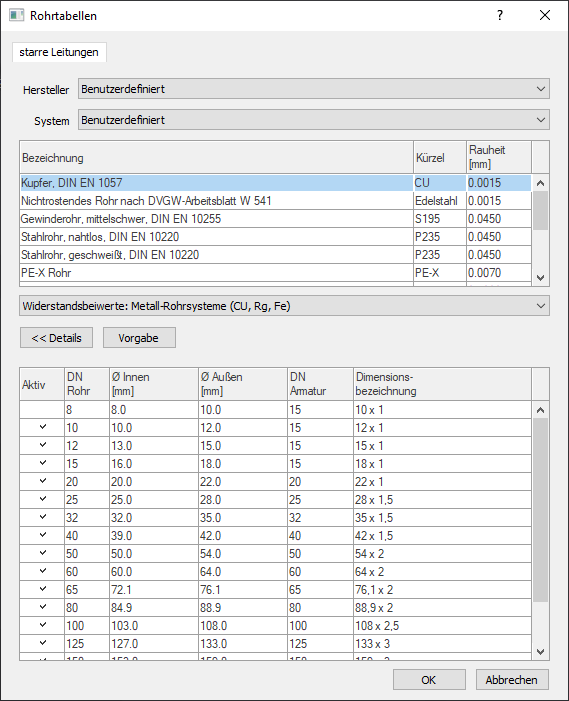Click the Kürzel column header

click(x=440, y=157)
